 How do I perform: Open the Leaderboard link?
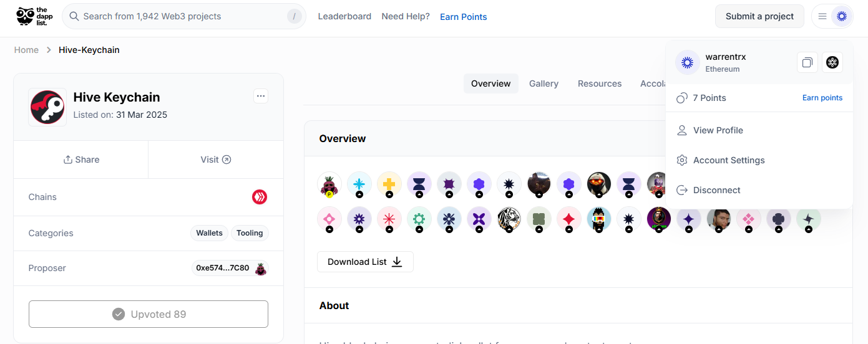pyautogui.click(x=344, y=16)
